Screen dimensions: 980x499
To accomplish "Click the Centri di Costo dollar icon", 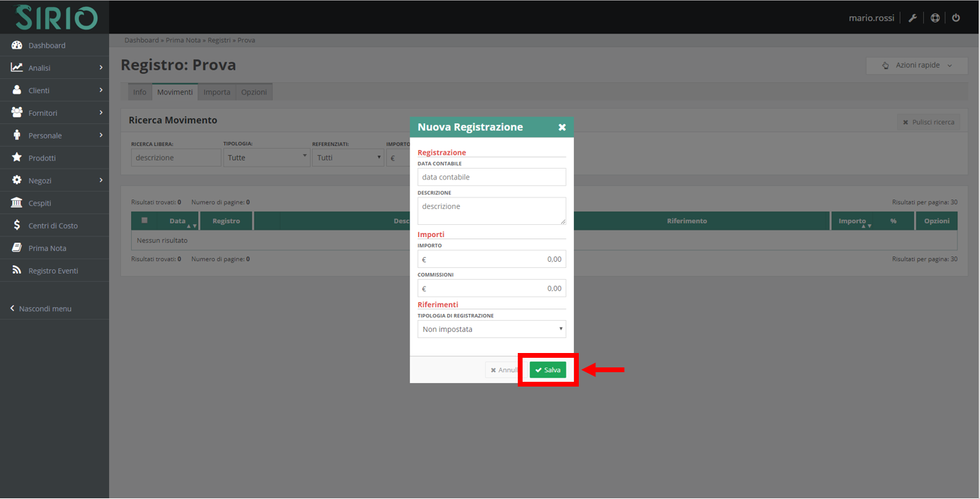I will coord(17,226).
